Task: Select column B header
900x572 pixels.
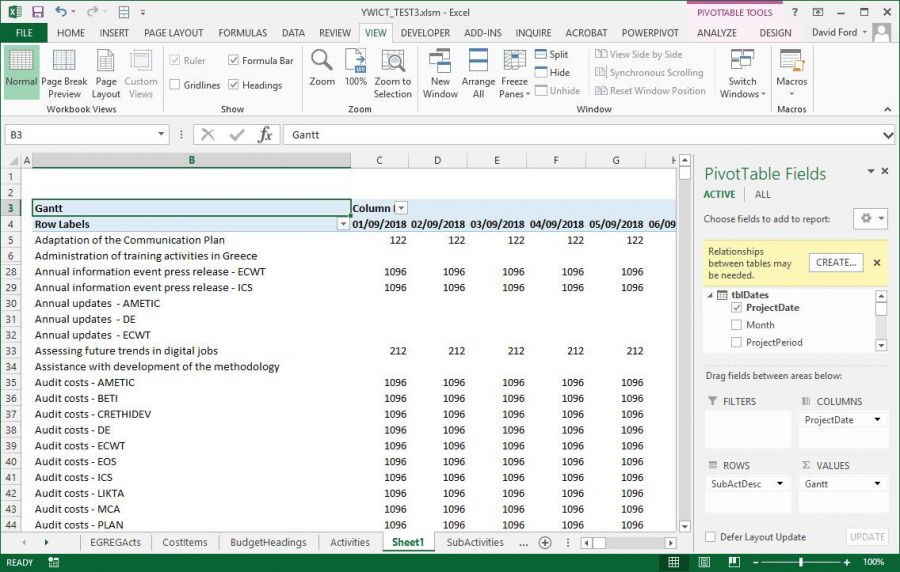Action: 192,160
